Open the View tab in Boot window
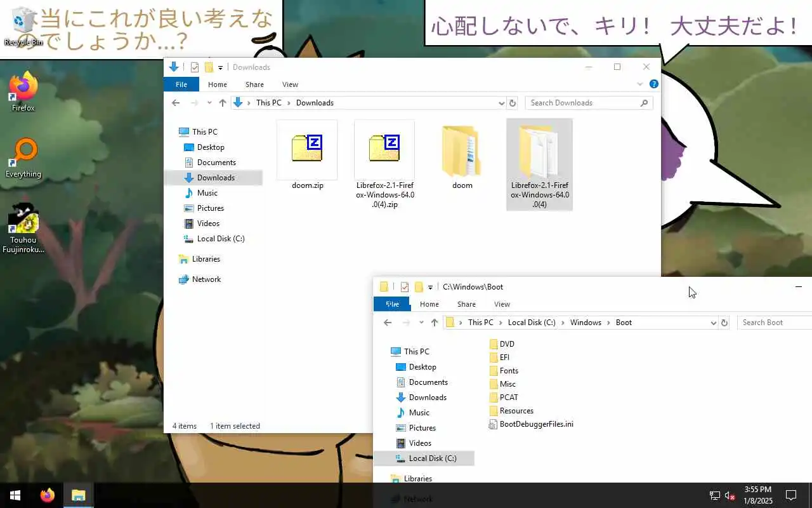The height and width of the screenshot is (508, 812). [x=502, y=304]
